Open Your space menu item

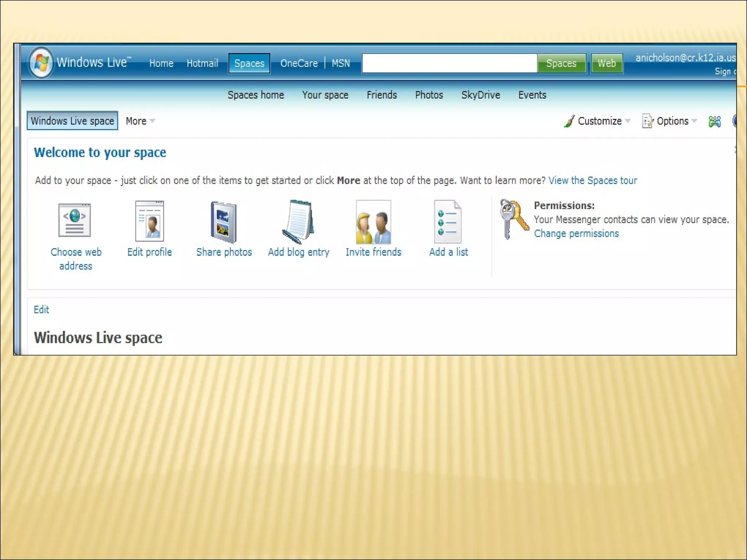click(x=325, y=95)
